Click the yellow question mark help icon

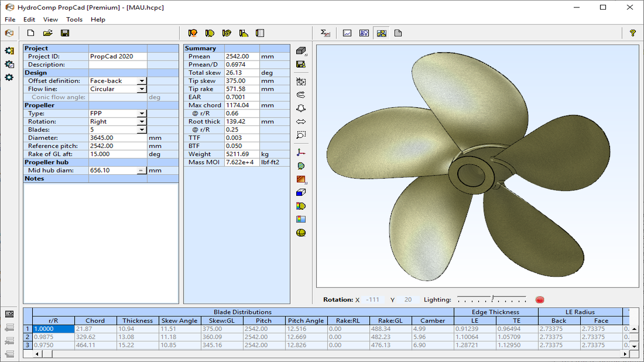tap(633, 33)
